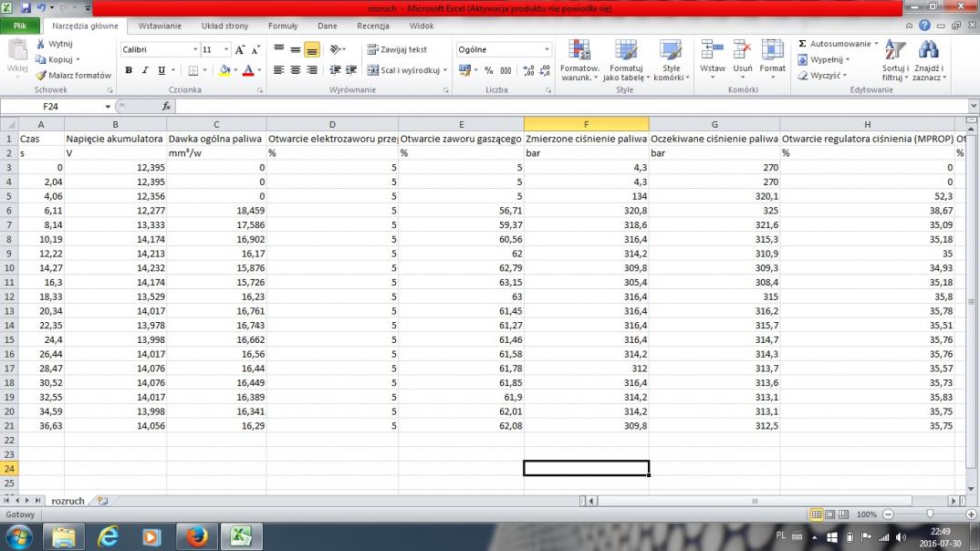Toggle bold formatting
The height and width of the screenshot is (551, 980).
point(128,70)
